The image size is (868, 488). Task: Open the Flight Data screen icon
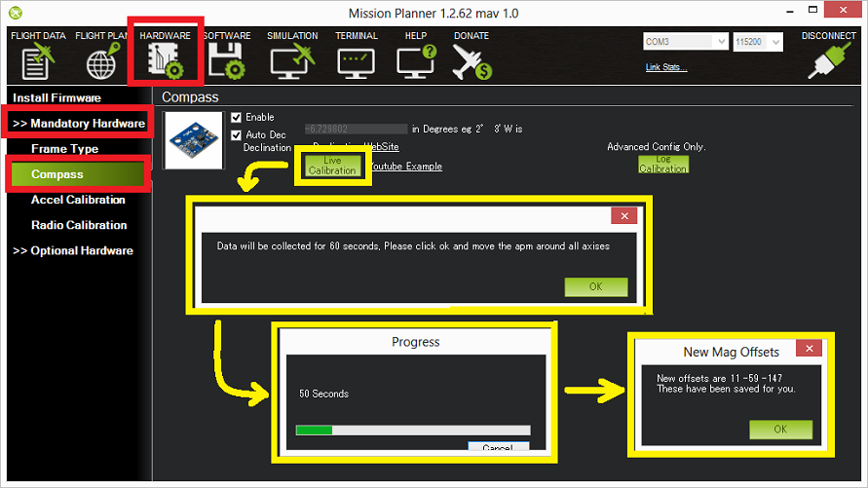pos(38,61)
